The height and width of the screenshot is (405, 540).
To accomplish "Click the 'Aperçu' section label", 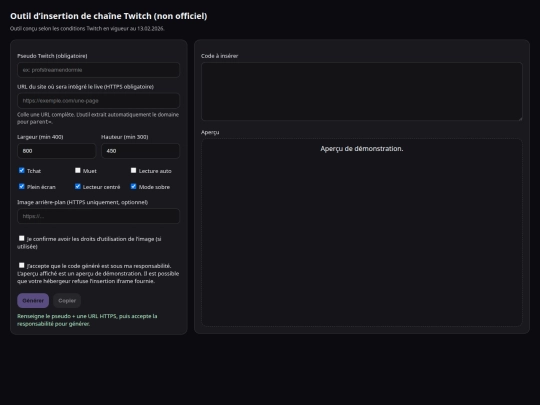I will click(x=210, y=132).
